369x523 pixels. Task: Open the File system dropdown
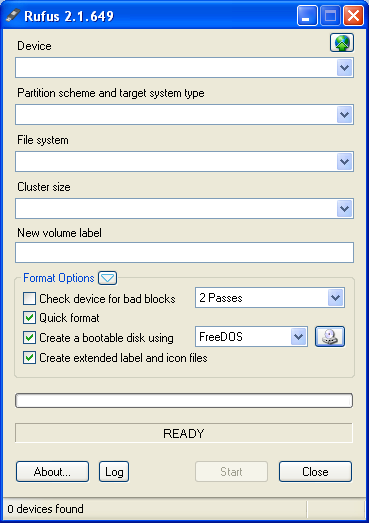[x=184, y=162]
